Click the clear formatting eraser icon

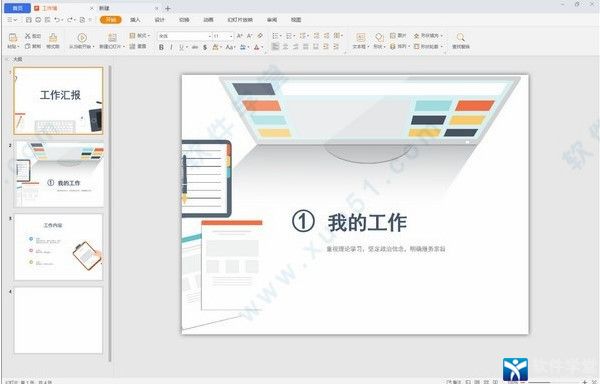pos(260,36)
